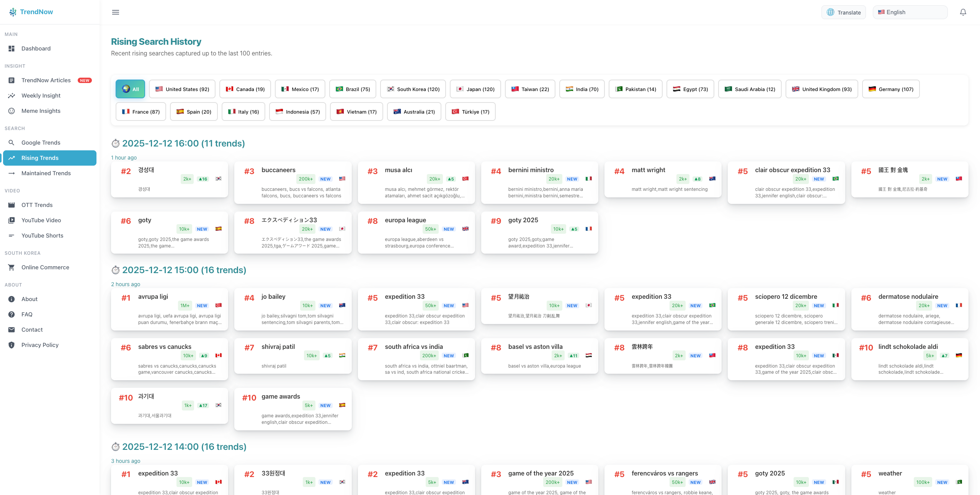The image size is (980, 495).
Task: Filter by Türkiye (17) chip
Action: click(x=470, y=112)
